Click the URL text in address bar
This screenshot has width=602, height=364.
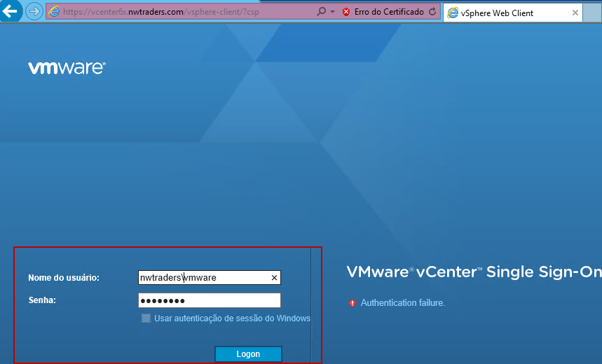tap(161, 13)
